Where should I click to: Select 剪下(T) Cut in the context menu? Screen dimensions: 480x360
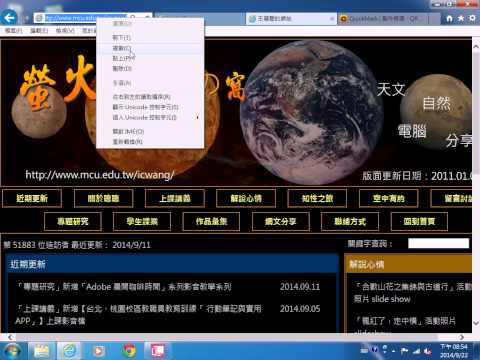(x=150, y=37)
